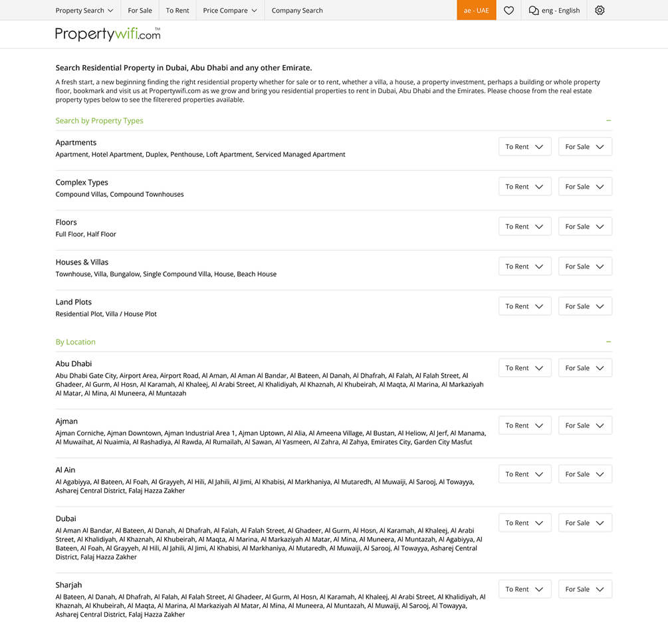This screenshot has height=644, width=668.
Task: Open Houses & Villas To Rent dropdown
Action: point(524,267)
